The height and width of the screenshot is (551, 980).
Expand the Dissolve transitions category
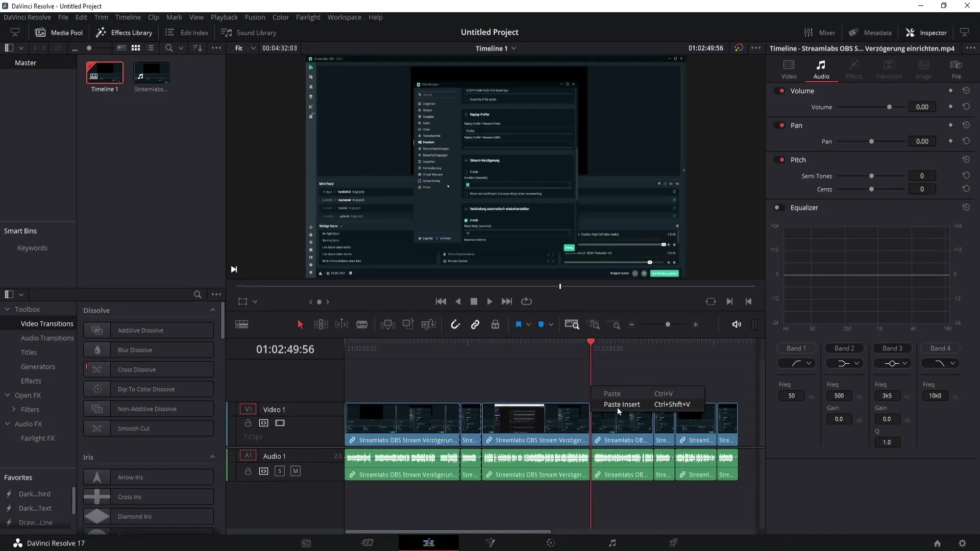(x=212, y=310)
